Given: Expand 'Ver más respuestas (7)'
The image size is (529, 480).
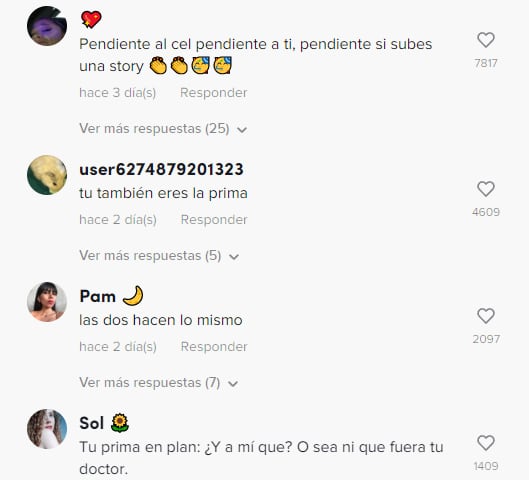Looking at the screenshot, I should click(159, 383).
